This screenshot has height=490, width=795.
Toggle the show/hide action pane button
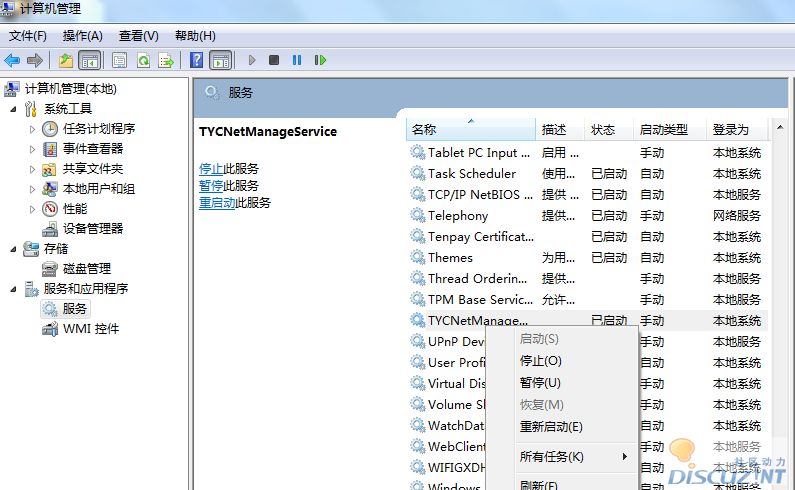coord(221,60)
